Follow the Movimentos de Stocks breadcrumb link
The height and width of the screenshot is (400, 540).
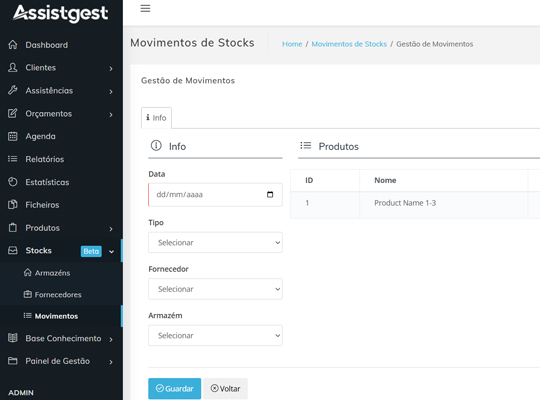pyautogui.click(x=349, y=44)
